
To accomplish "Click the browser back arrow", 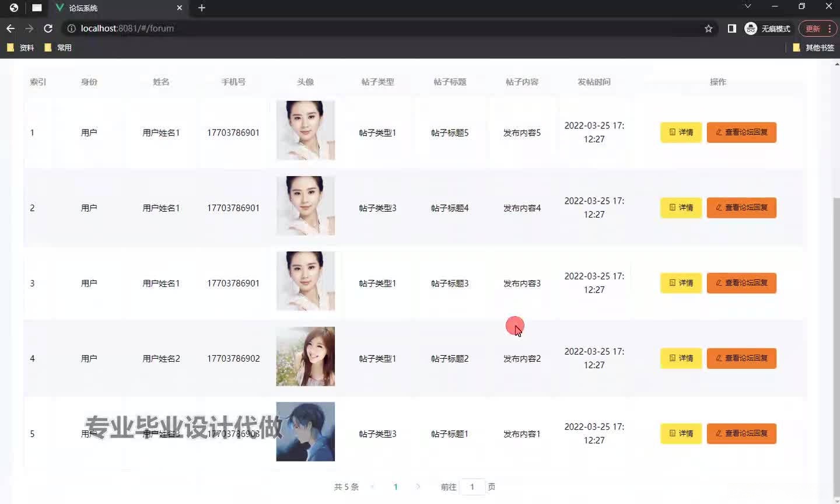I will click(10, 28).
